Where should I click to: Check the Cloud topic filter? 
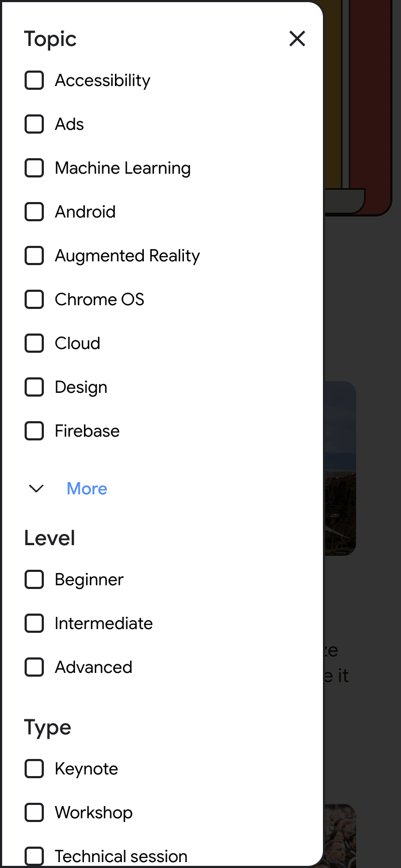(34, 343)
